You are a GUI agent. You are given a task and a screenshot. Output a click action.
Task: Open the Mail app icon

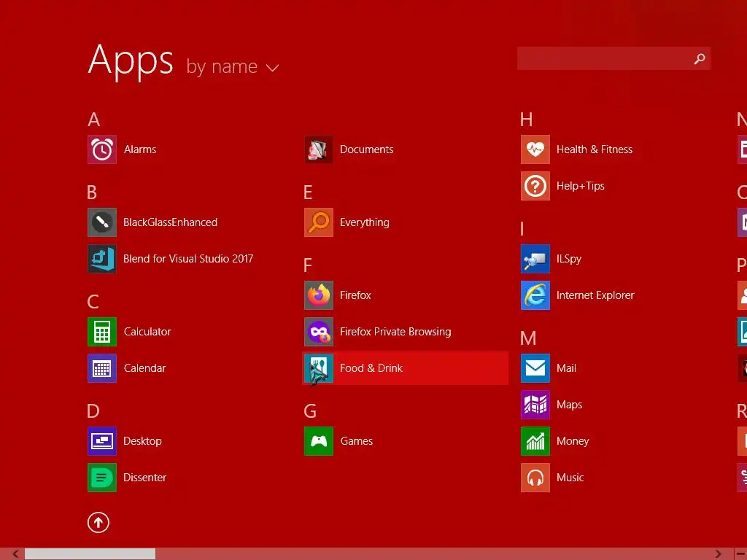tap(535, 368)
